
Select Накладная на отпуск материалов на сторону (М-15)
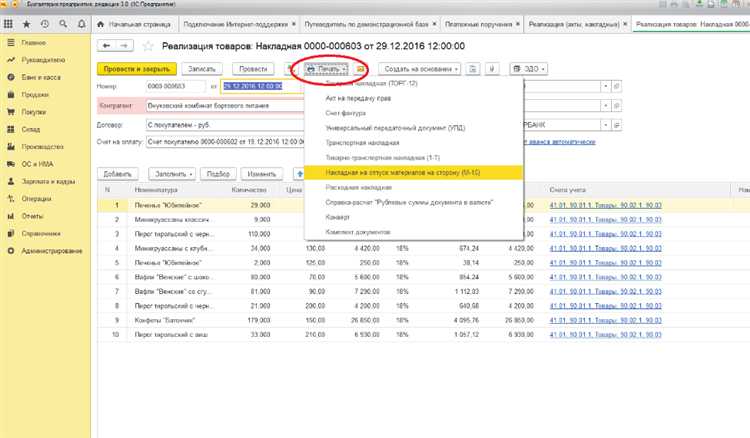(x=413, y=172)
